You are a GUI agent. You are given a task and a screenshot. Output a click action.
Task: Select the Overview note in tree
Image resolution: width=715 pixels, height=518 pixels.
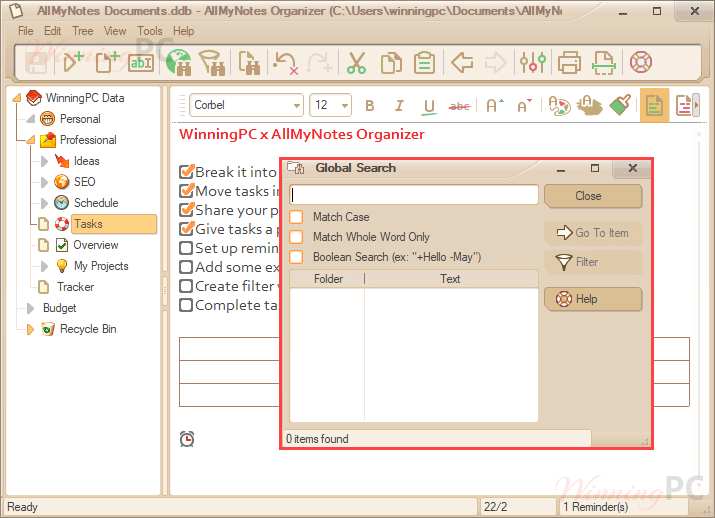pyautogui.click(x=96, y=245)
